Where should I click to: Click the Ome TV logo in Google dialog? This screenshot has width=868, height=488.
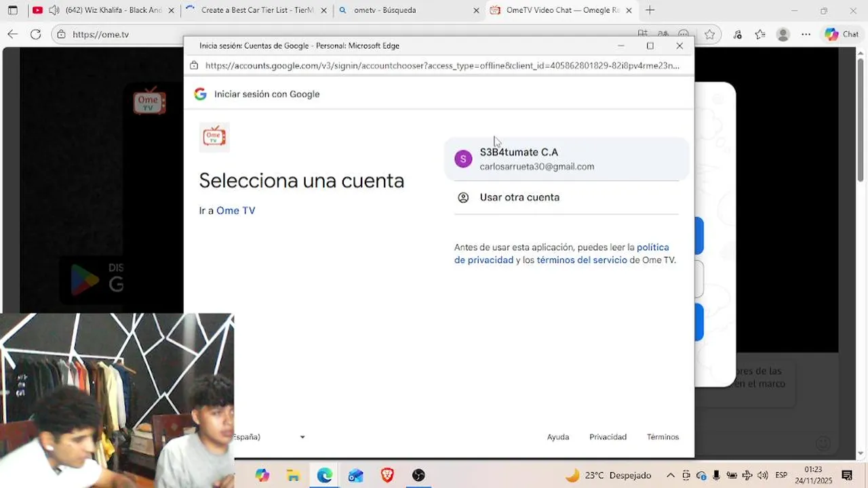[x=214, y=137]
